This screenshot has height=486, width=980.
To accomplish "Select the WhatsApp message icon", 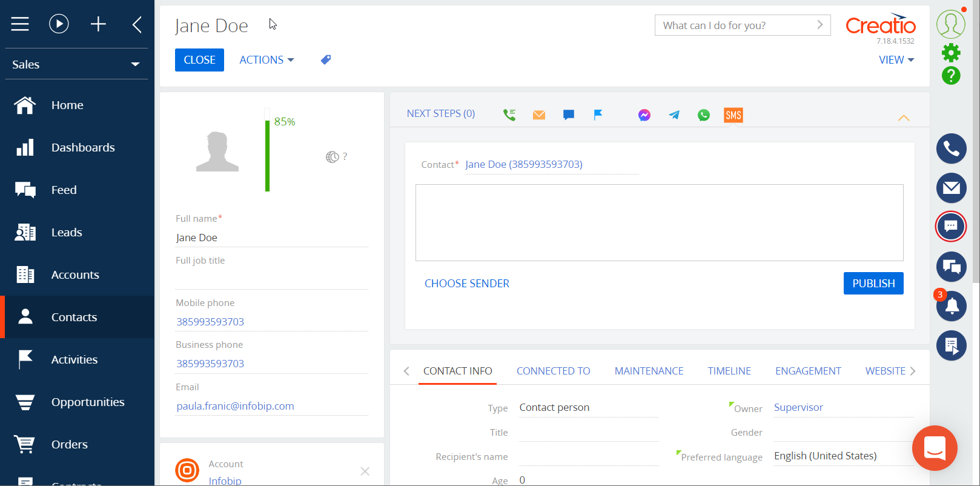I will (703, 115).
